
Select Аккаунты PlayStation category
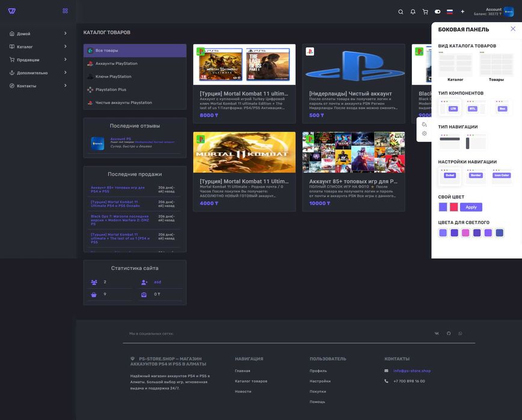tap(135, 64)
